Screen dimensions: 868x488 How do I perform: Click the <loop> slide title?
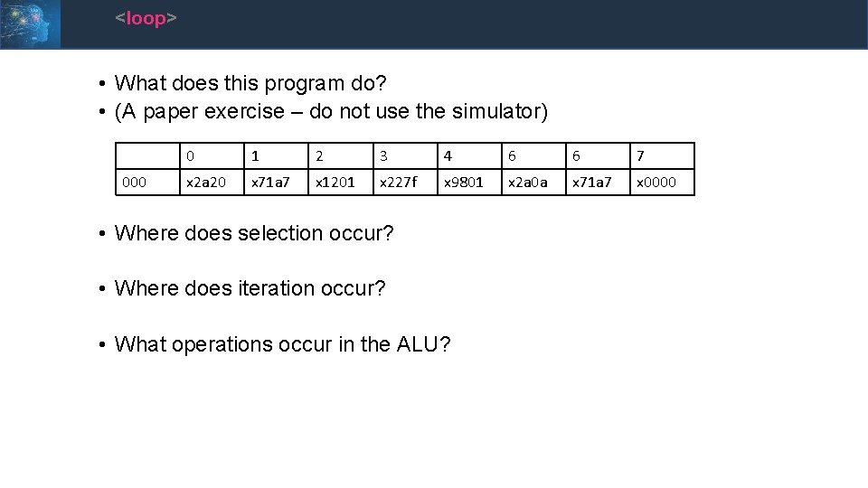pyautogui.click(x=146, y=18)
